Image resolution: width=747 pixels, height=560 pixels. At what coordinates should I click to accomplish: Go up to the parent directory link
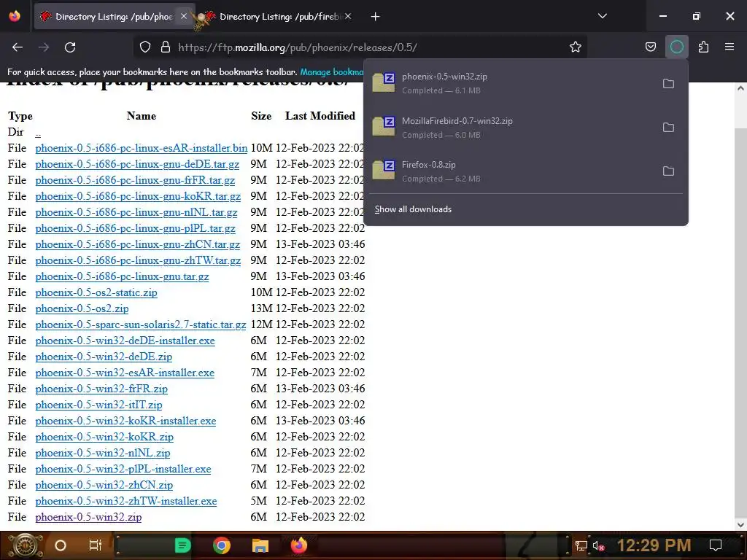click(38, 133)
